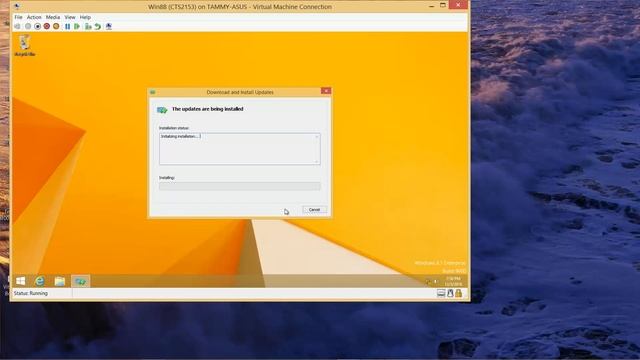Turn off the VM with the black circle icon
Image resolution: width=640 pixels, height=360 pixels.
[x=38, y=27]
